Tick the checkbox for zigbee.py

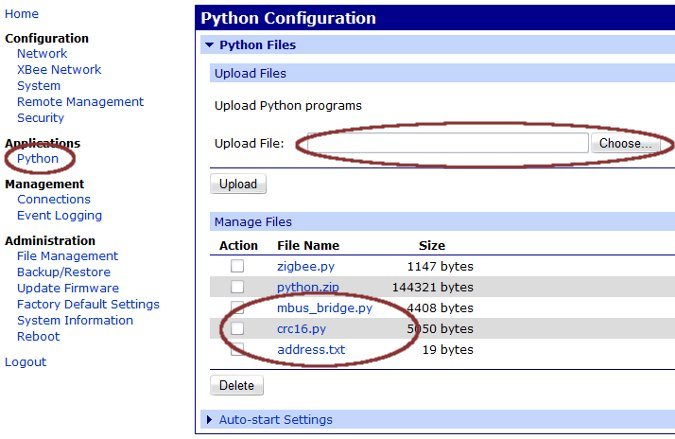pyautogui.click(x=237, y=266)
